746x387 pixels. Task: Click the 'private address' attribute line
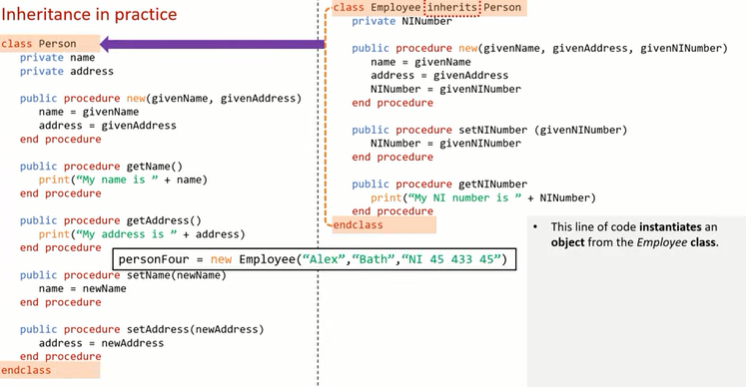click(x=67, y=71)
